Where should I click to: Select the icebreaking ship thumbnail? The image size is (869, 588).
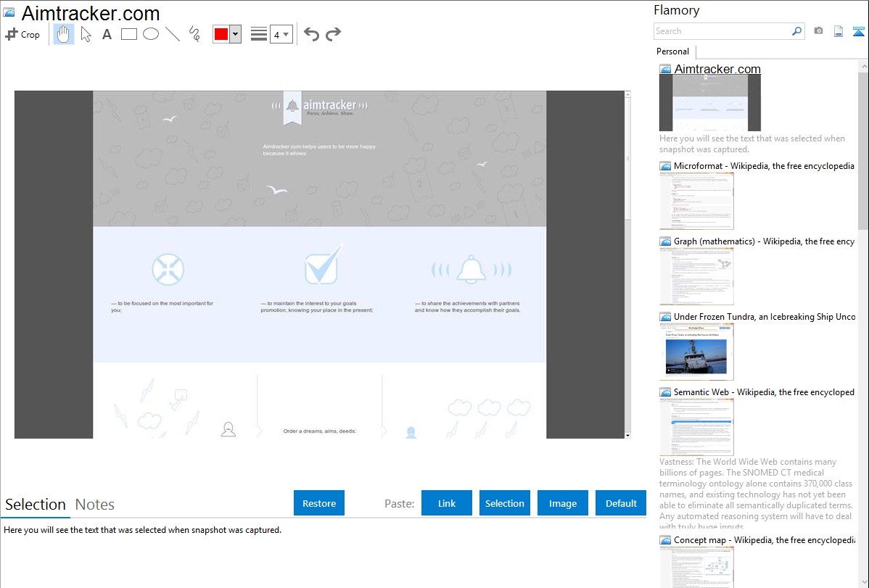point(696,352)
